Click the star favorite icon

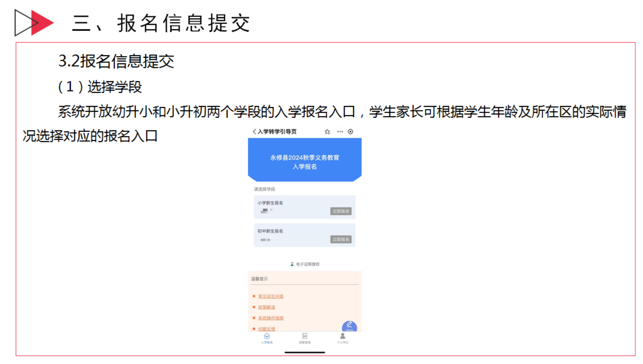tap(328, 132)
